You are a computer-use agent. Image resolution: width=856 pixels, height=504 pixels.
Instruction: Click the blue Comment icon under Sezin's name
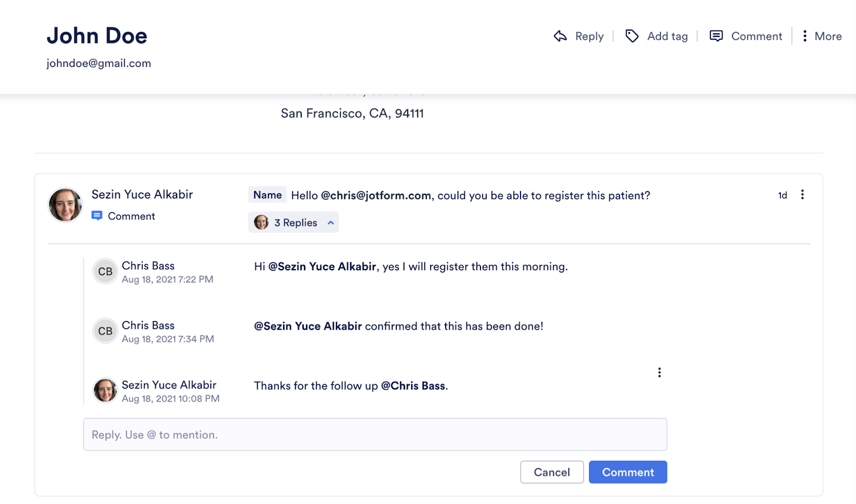pos(97,216)
